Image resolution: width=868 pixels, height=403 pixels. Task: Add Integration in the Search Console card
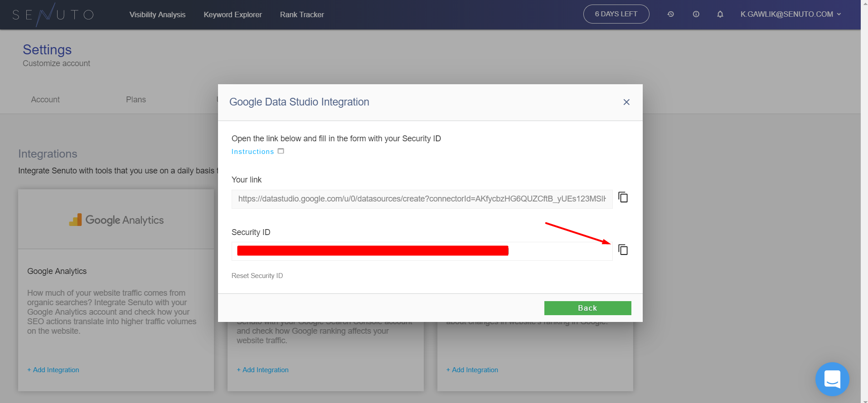pos(262,370)
